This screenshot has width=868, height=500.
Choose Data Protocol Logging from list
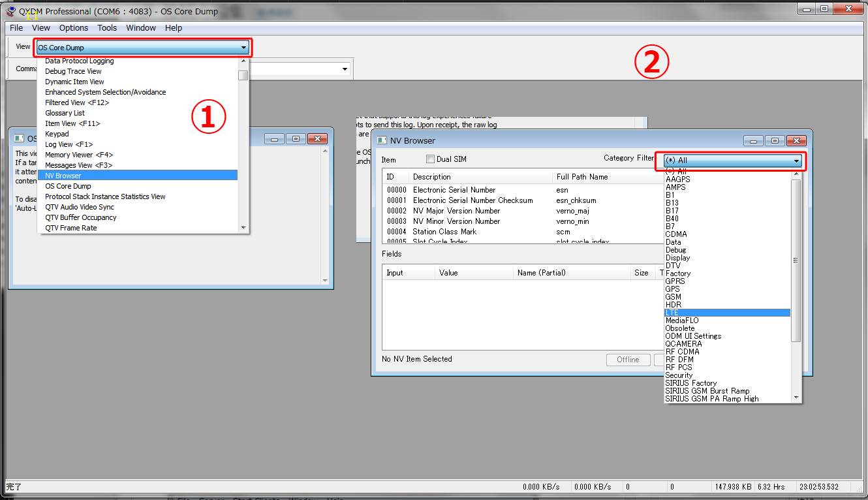click(80, 61)
